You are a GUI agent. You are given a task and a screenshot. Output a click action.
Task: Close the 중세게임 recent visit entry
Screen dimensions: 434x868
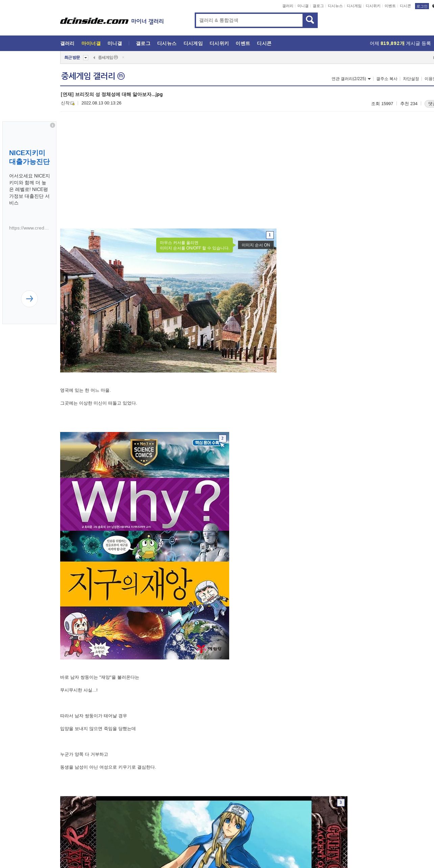(123, 57)
